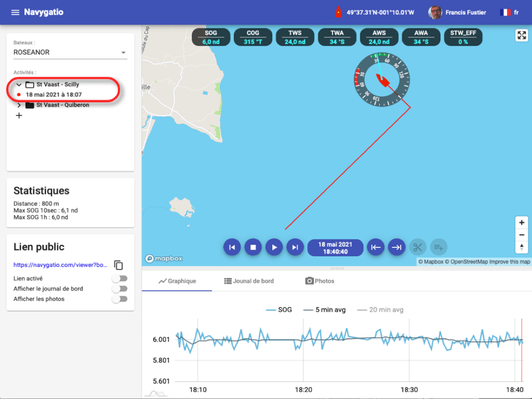Toggle 'Afficher le journal de bord' switch
Viewport: 532px width, 399px height.
coord(119,289)
